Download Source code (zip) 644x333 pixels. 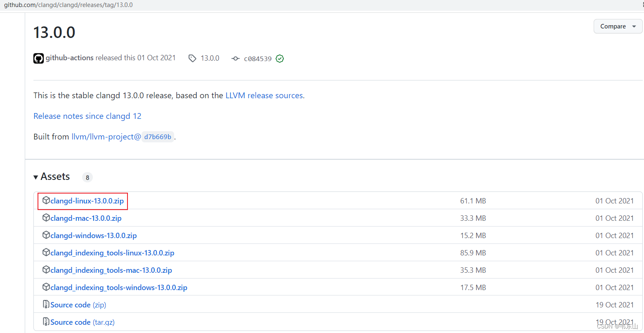point(78,305)
